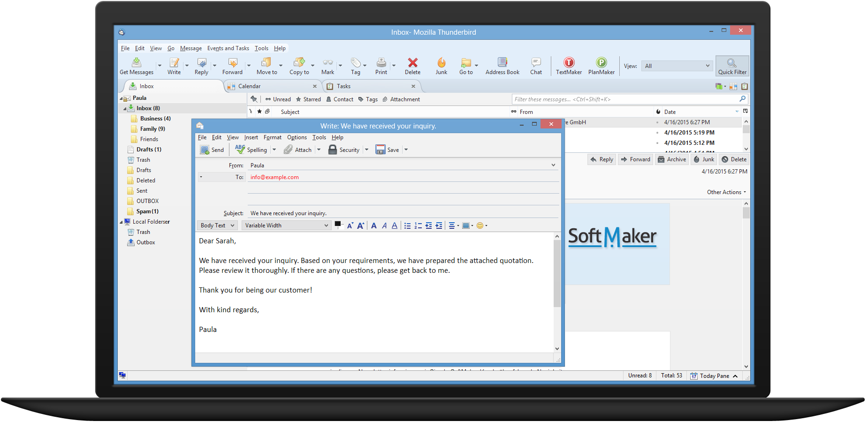Click the Security lock icon
This screenshot has height=436, width=868.
(333, 150)
